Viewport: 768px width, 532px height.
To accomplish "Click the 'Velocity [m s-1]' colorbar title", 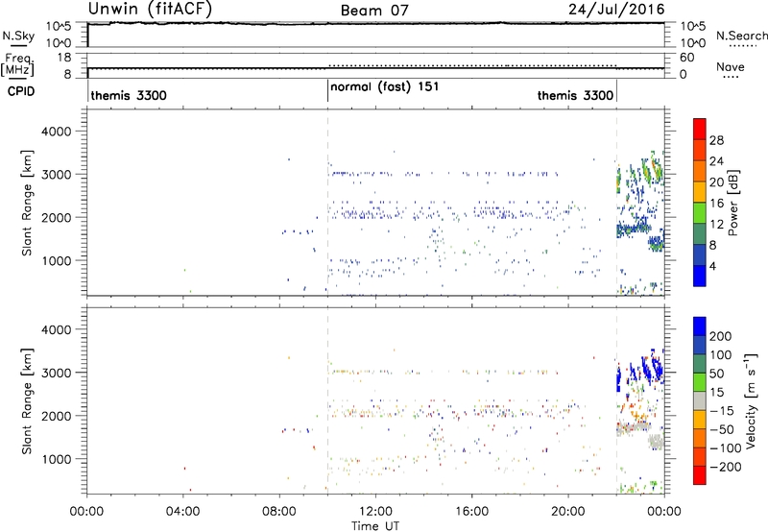I will pyautogui.click(x=750, y=400).
